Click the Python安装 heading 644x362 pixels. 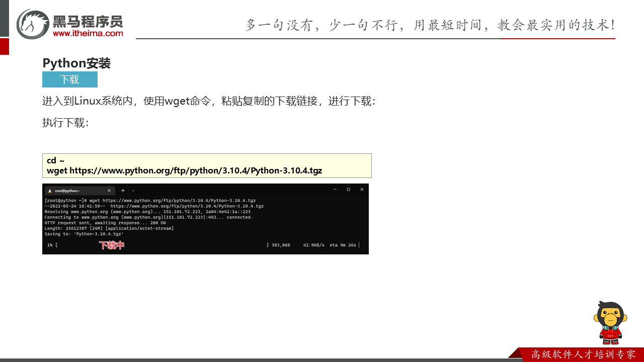click(76, 63)
